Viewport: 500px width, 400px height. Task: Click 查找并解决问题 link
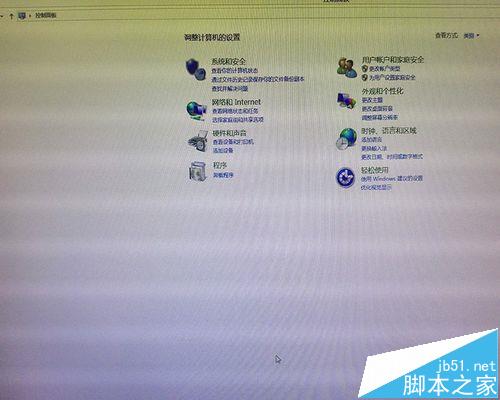pos(230,88)
